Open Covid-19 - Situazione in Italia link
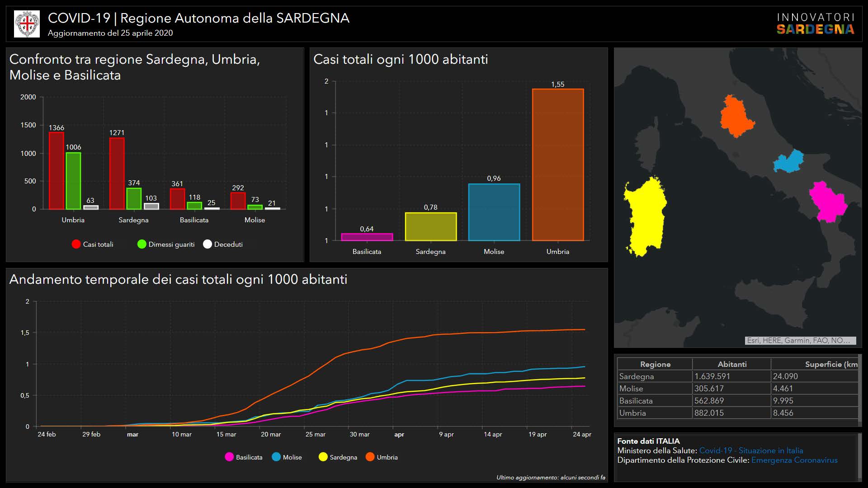Screen dimensions: 868x488 [751, 450]
